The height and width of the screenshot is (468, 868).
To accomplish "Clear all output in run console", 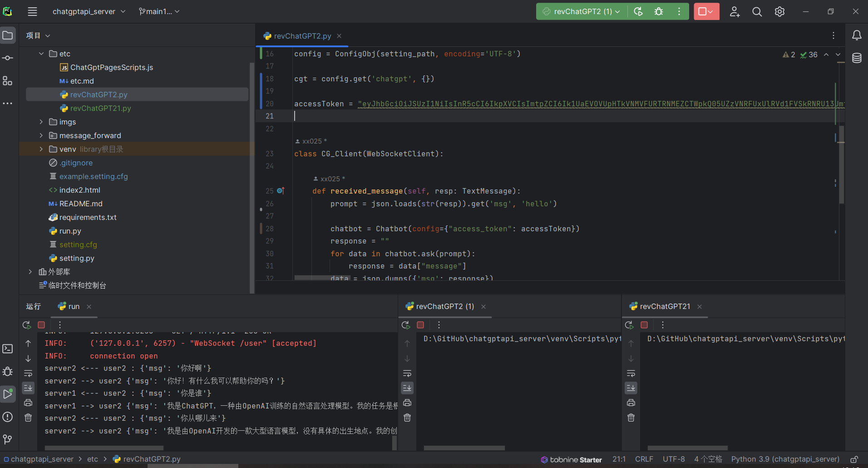I will [x=28, y=418].
